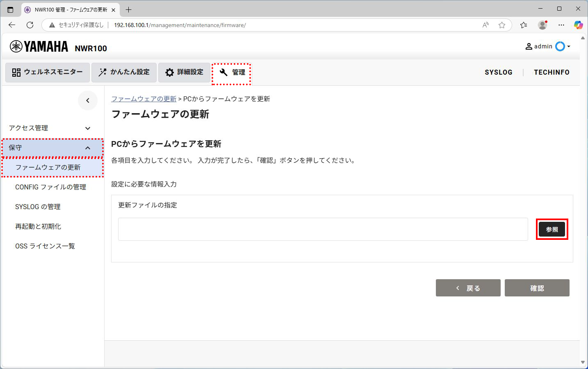Open the admin user account icon
588x369 pixels.
tap(529, 46)
